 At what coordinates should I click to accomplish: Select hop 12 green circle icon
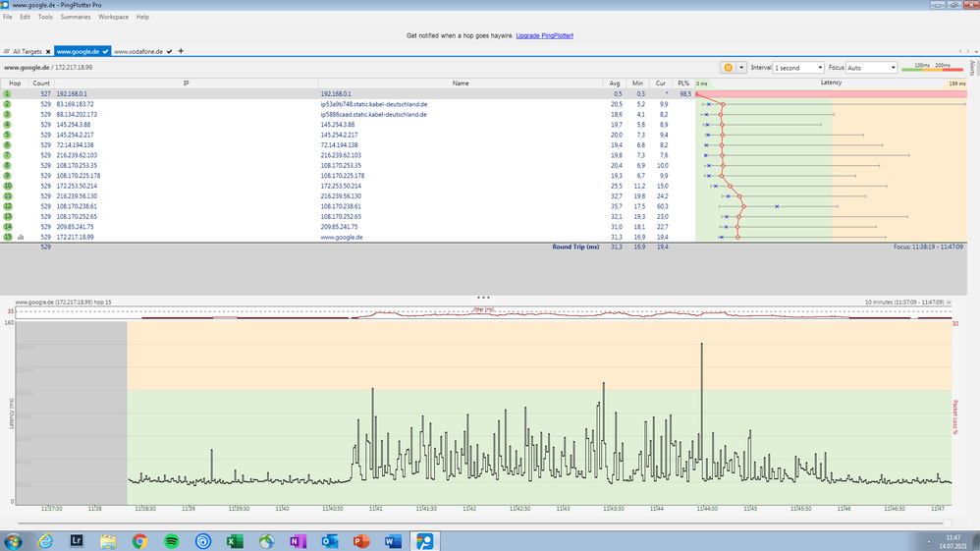click(x=8, y=206)
